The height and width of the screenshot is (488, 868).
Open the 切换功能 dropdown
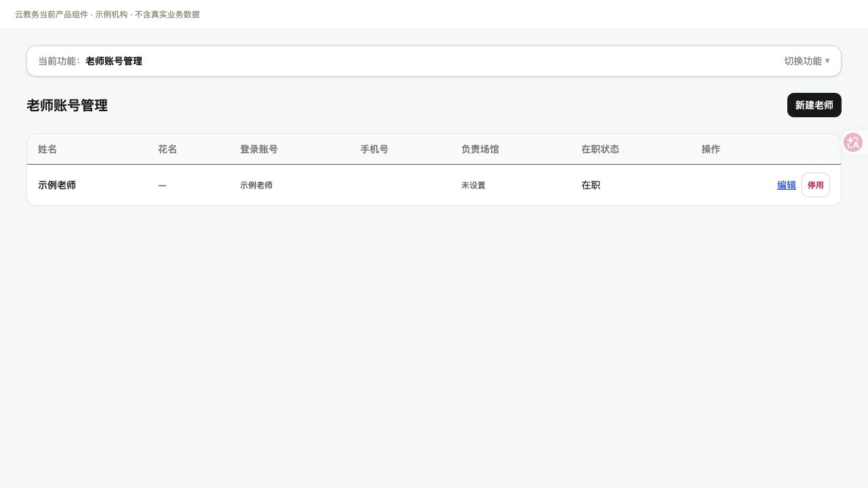(x=807, y=61)
